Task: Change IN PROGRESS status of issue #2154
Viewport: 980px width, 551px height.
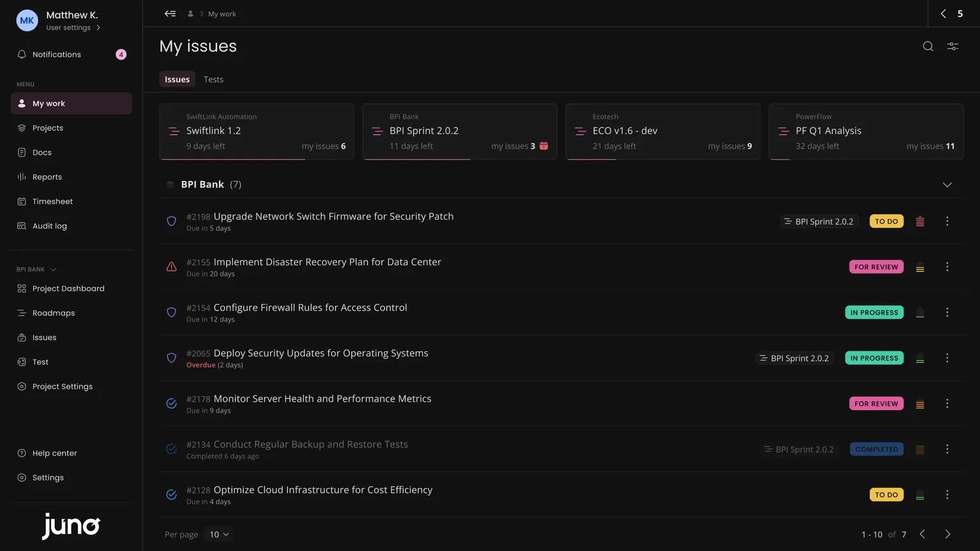Action: (x=874, y=312)
